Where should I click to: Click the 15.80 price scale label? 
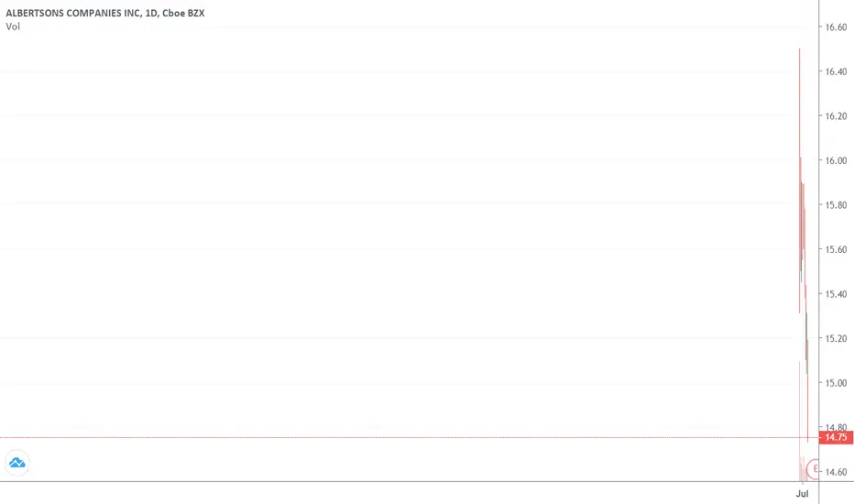pos(836,205)
